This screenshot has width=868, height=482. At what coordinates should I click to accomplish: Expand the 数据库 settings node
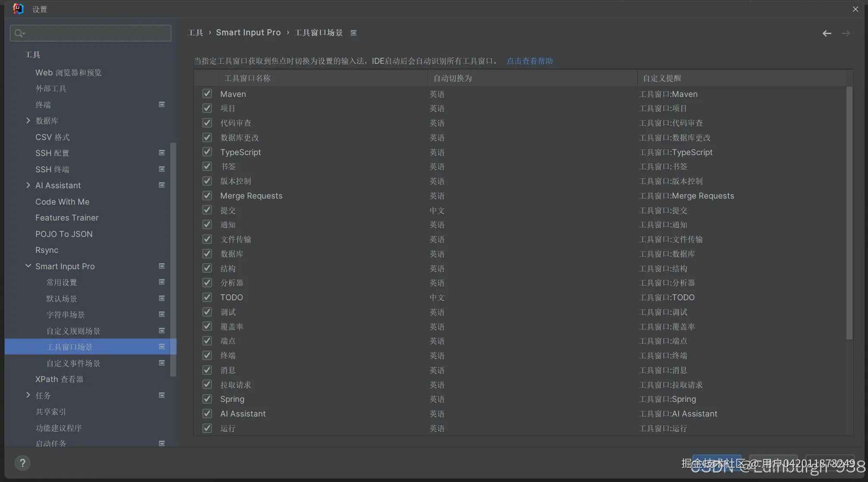pyautogui.click(x=28, y=121)
